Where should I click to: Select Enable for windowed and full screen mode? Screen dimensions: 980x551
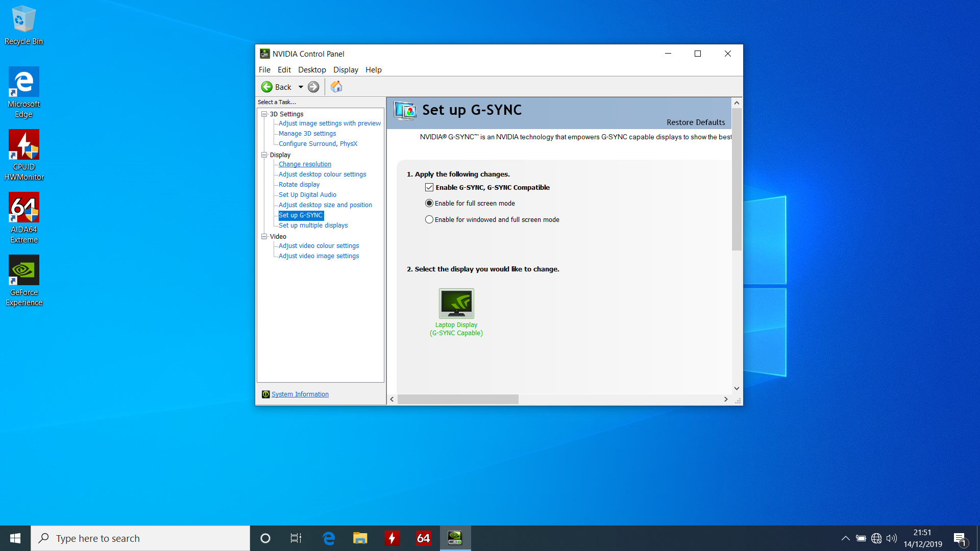coord(429,219)
